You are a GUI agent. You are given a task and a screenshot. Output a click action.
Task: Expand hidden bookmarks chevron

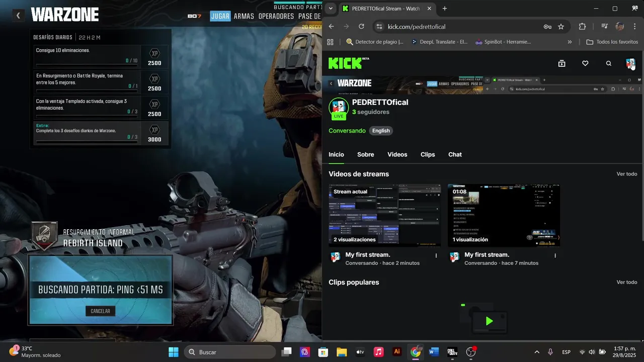click(570, 42)
